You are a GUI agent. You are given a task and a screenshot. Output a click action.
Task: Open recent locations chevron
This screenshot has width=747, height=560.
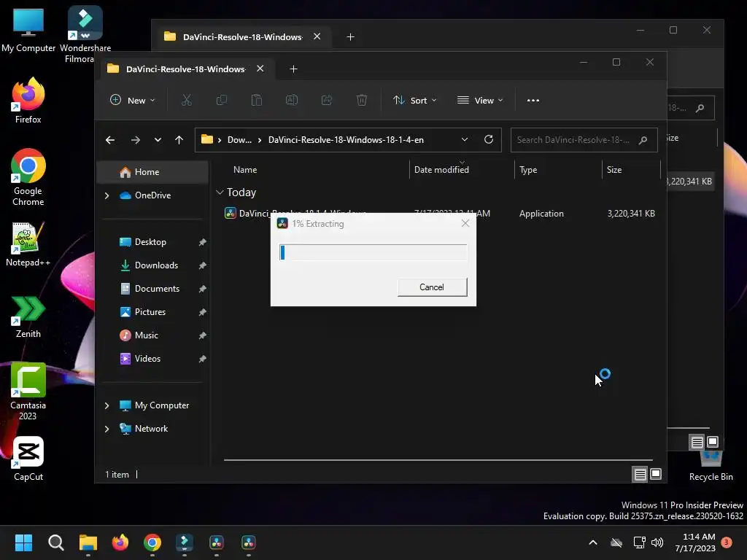click(158, 140)
